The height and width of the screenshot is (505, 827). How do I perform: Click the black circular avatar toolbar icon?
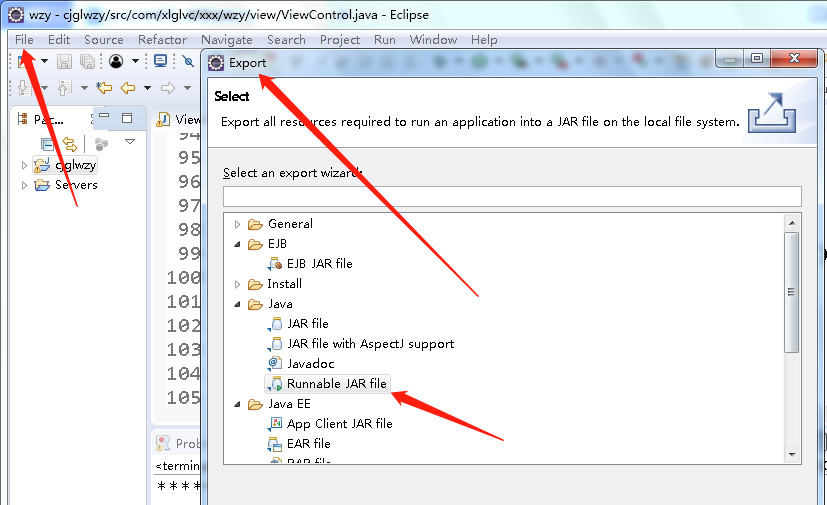pyautogui.click(x=116, y=61)
